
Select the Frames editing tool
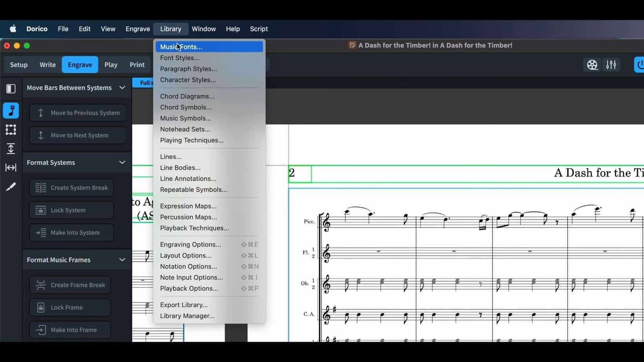(x=11, y=130)
